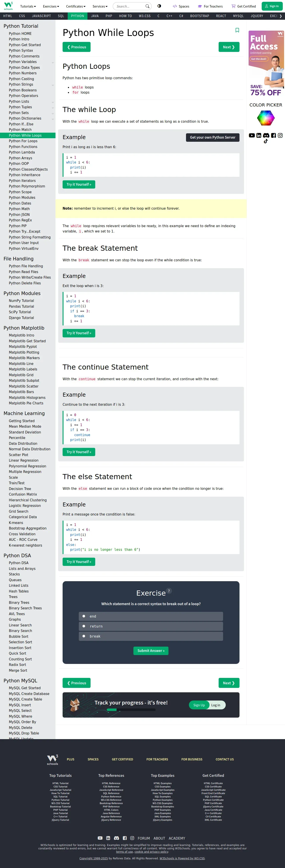Screen dimensions: 285x868
Task: Click Log in in progress banner
Action: (216, 705)
